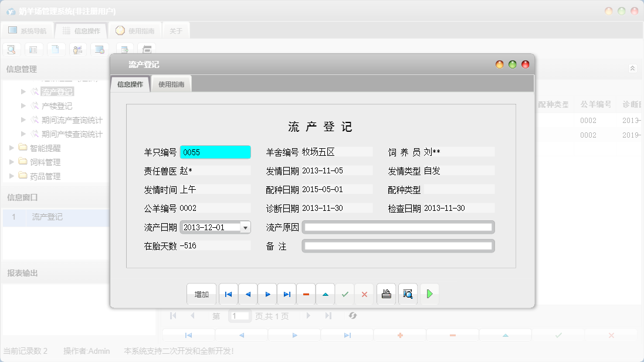The image size is (644, 362).
Task: Open 使用指南 tab in main window
Action: 135,30
